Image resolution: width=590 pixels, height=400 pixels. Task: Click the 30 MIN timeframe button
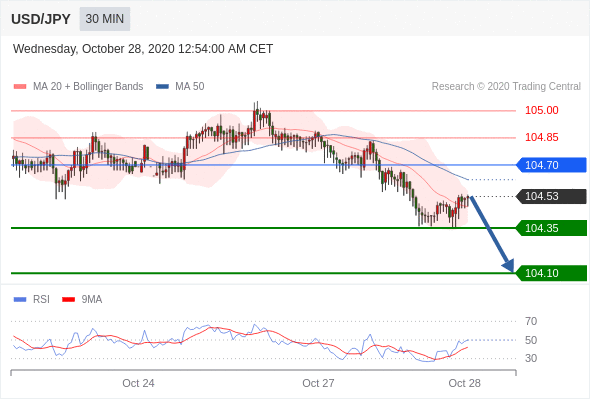click(x=105, y=18)
